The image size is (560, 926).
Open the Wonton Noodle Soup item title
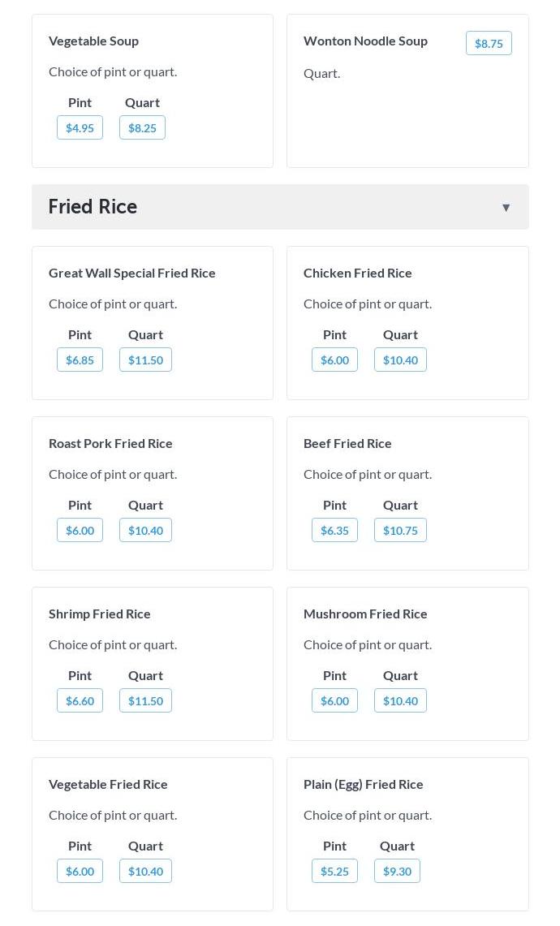click(x=365, y=41)
